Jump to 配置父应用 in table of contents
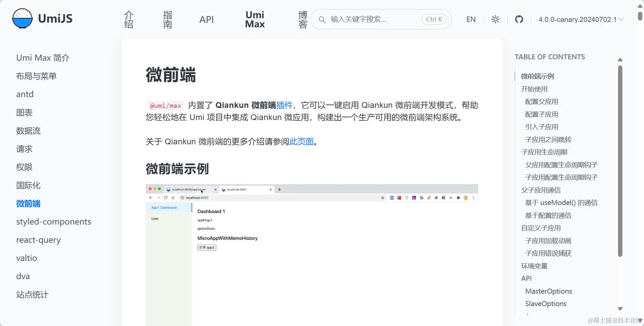The image size is (644, 326). pyautogui.click(x=542, y=101)
